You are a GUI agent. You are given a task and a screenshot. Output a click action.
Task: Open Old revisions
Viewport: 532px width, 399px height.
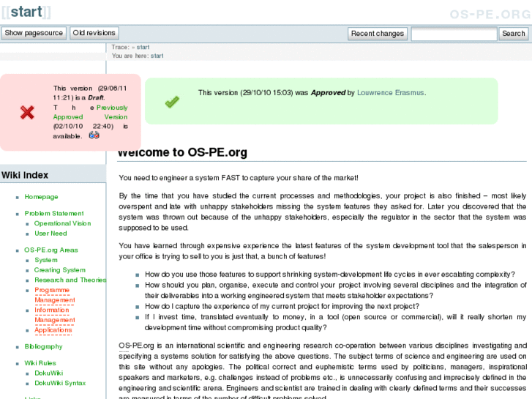94,33
